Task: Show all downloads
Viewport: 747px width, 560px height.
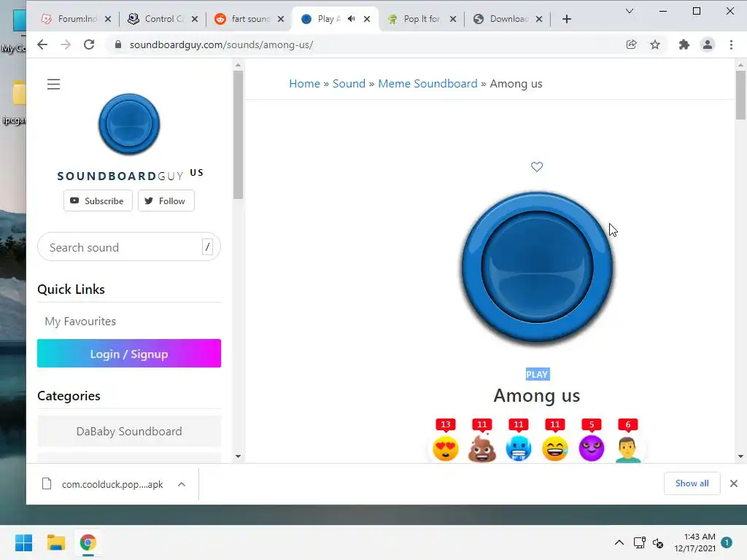Action: [x=692, y=484]
